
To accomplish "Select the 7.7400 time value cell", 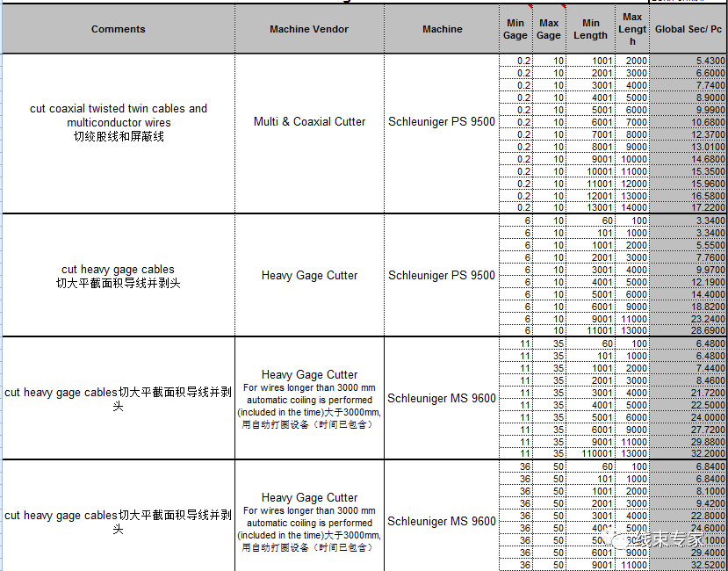I will pos(688,85).
